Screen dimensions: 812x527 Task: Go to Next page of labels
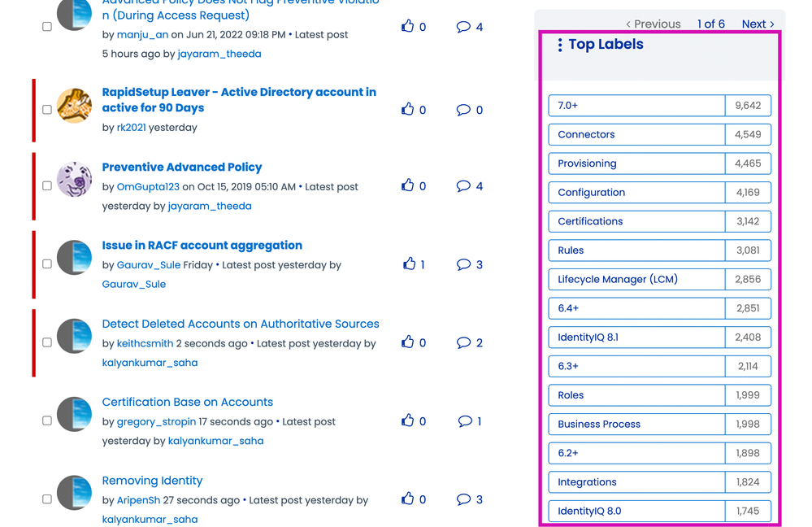coord(758,24)
